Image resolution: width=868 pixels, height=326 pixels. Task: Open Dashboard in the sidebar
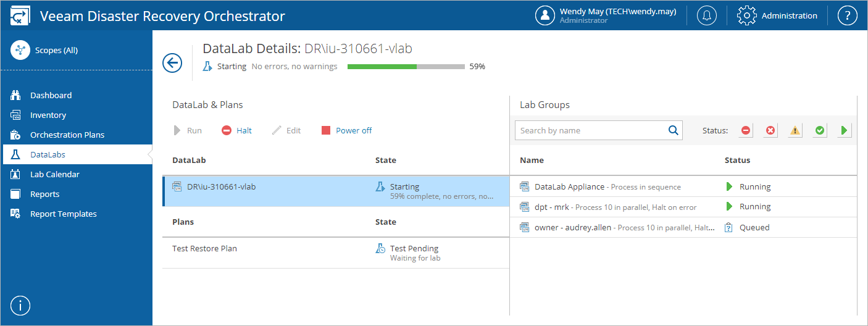point(76,95)
